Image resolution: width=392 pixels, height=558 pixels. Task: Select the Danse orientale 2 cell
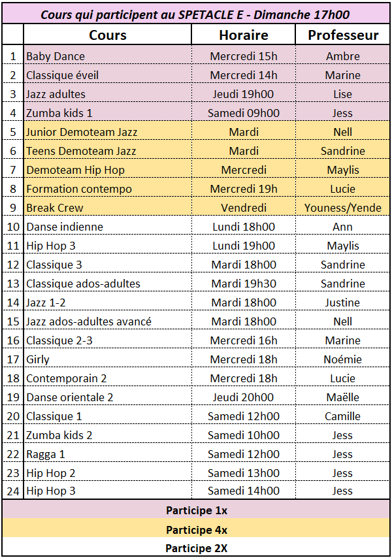(107, 397)
